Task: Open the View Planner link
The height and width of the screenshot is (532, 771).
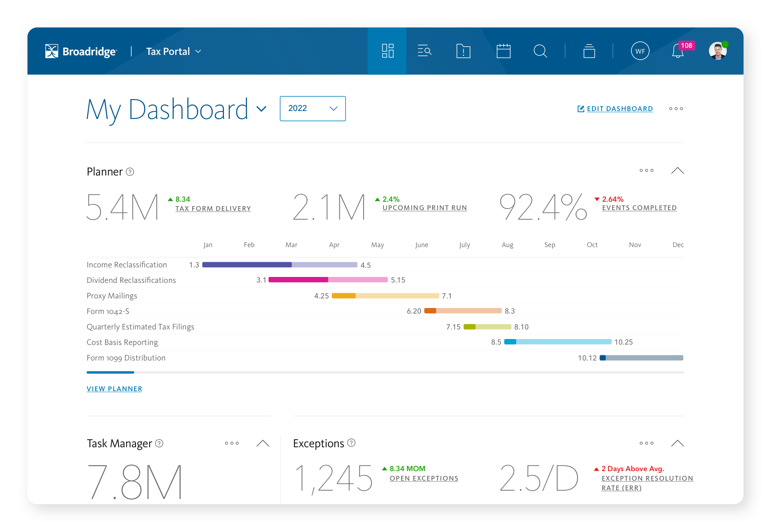Action: (x=114, y=389)
